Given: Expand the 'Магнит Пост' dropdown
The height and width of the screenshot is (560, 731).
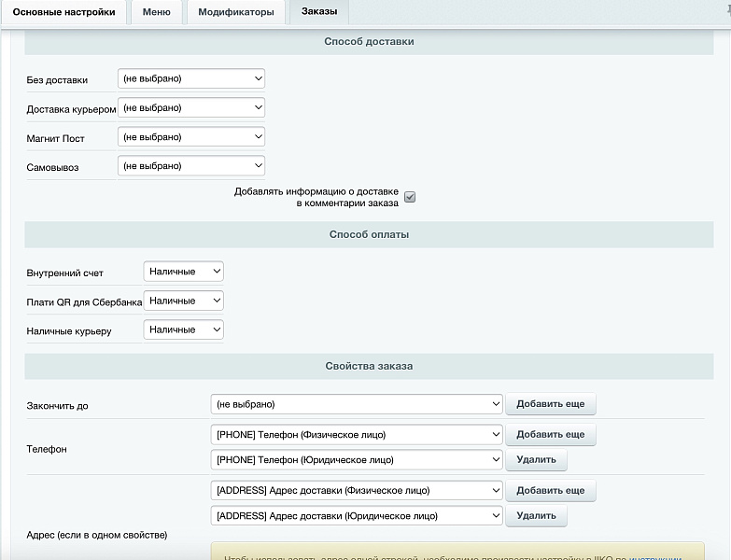Looking at the screenshot, I should coord(191,137).
